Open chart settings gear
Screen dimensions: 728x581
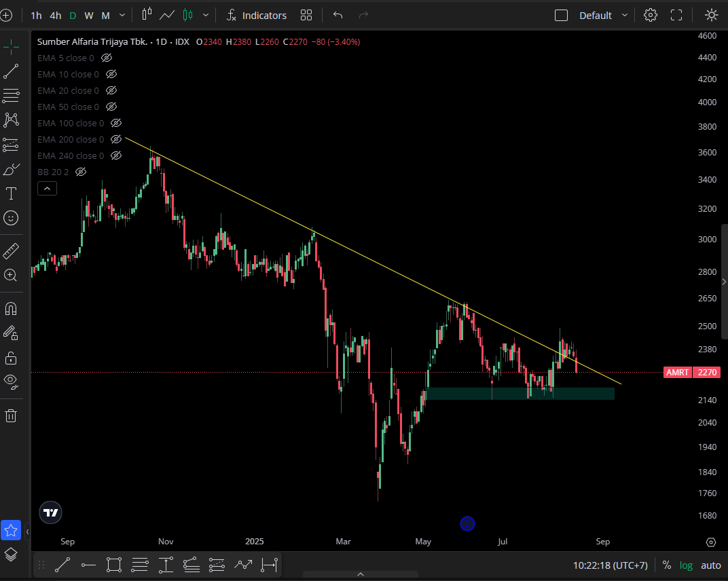coord(651,16)
